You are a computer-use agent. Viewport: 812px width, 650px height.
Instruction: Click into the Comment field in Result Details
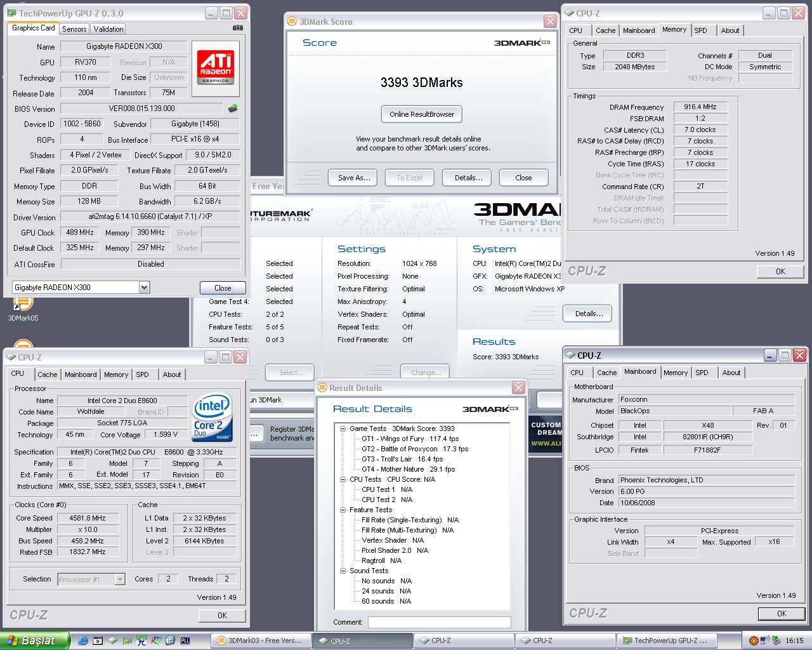tap(439, 622)
